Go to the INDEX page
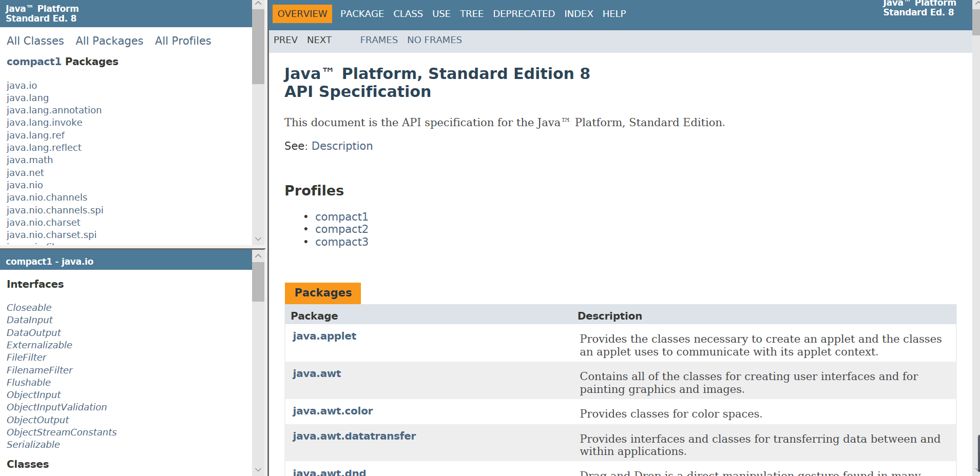The width and height of the screenshot is (980, 476). [x=579, y=14]
